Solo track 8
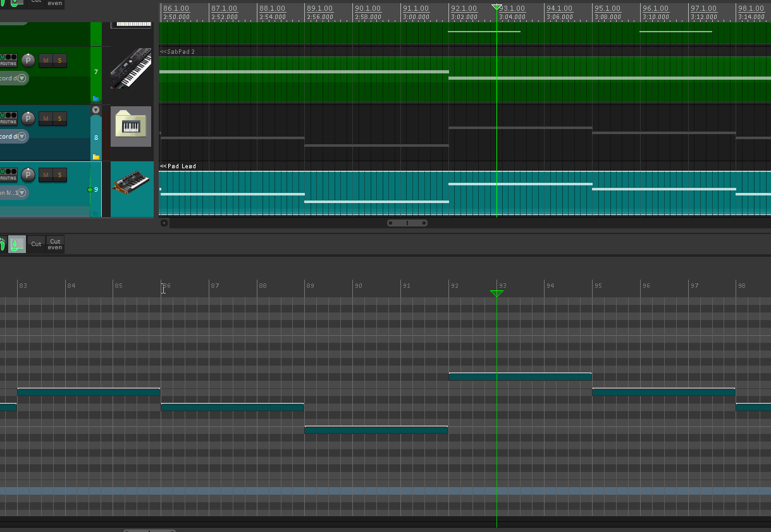This screenshot has height=532, width=771. [60, 118]
